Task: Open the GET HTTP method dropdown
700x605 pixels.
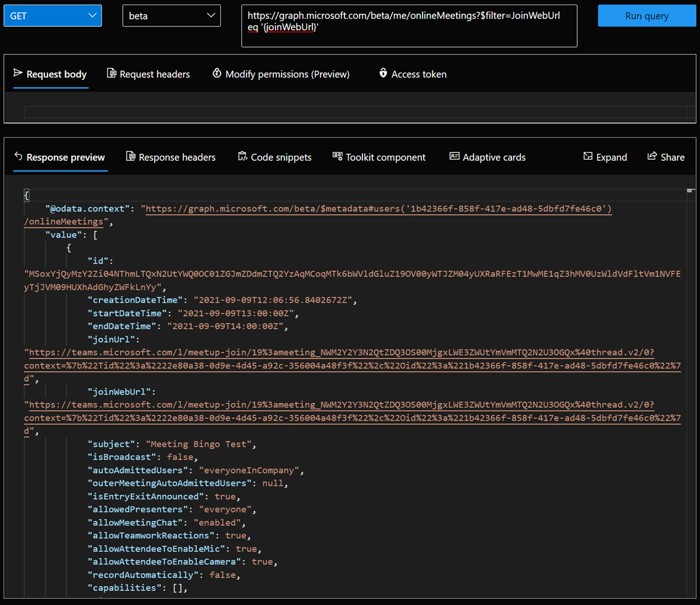Action: pos(53,16)
